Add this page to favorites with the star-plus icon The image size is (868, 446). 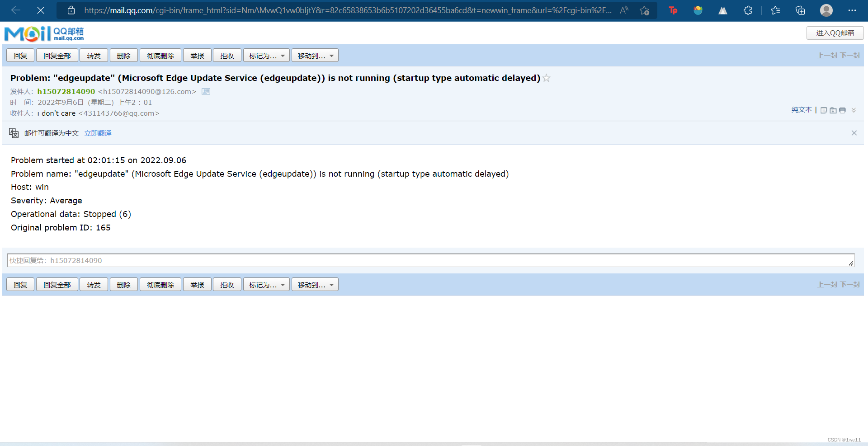(x=645, y=10)
